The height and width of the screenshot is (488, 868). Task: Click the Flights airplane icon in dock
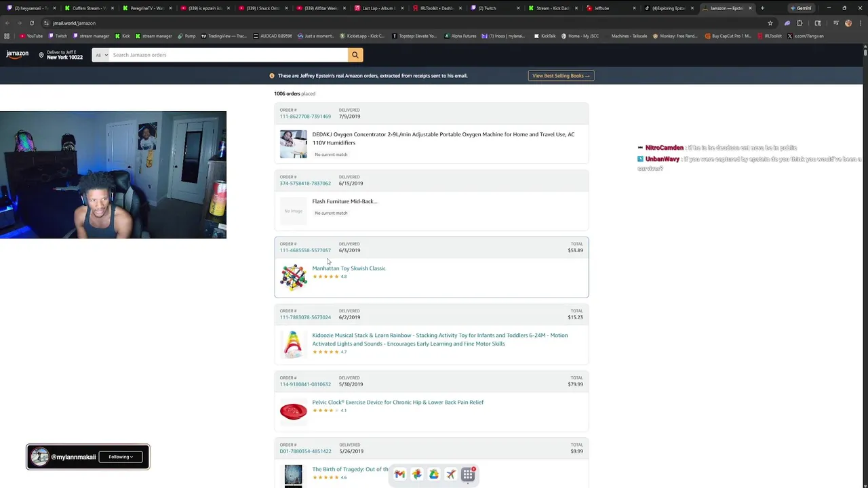point(451,474)
